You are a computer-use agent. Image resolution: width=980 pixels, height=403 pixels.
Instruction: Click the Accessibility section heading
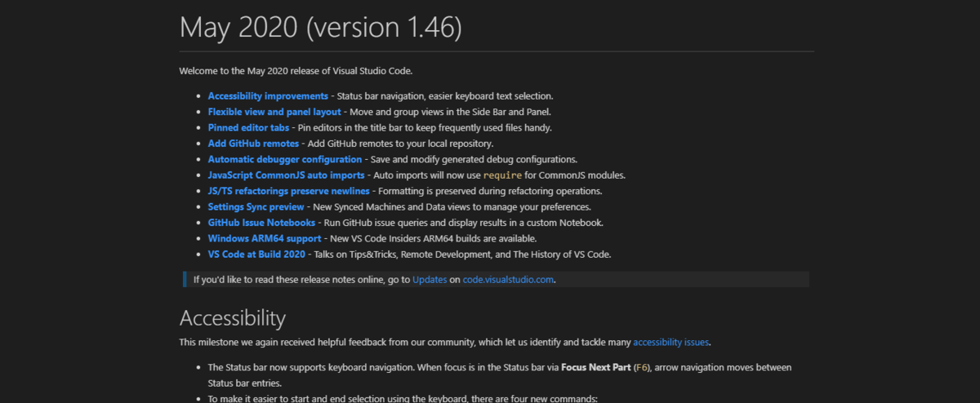click(x=233, y=317)
